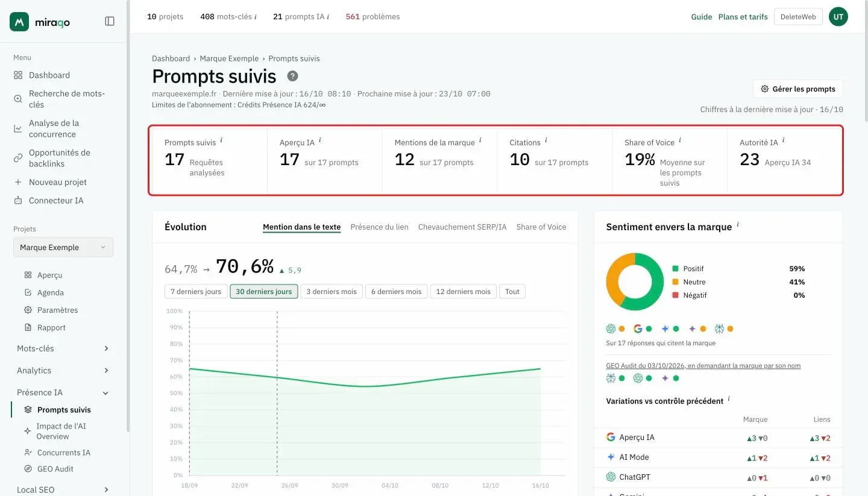Select the 7 derniers jours range

coord(196,292)
